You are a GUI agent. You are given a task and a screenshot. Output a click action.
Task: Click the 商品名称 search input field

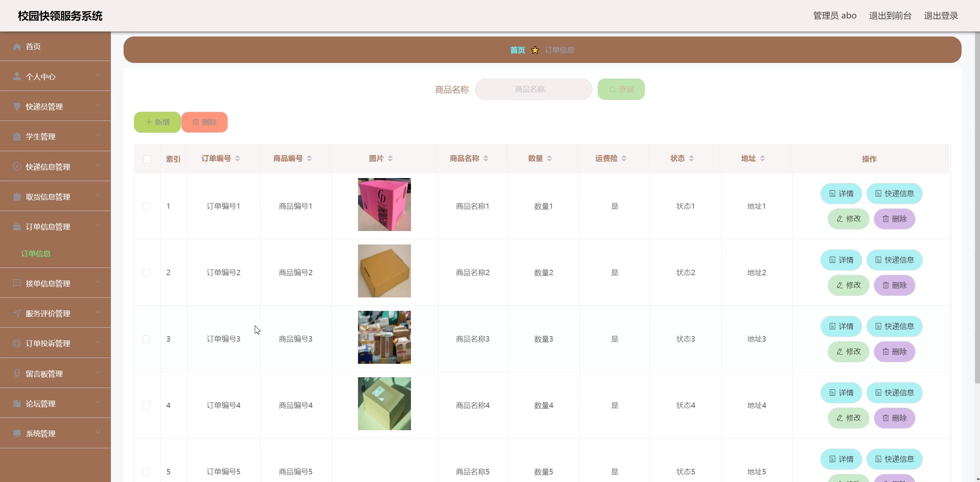coord(533,89)
